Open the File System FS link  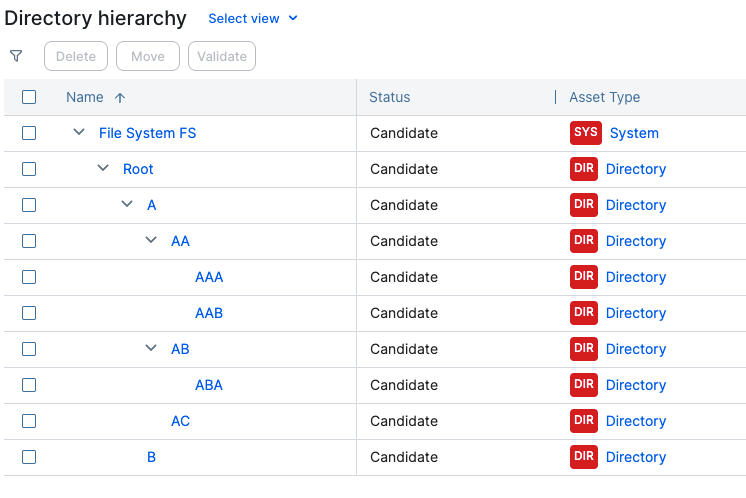pos(147,133)
